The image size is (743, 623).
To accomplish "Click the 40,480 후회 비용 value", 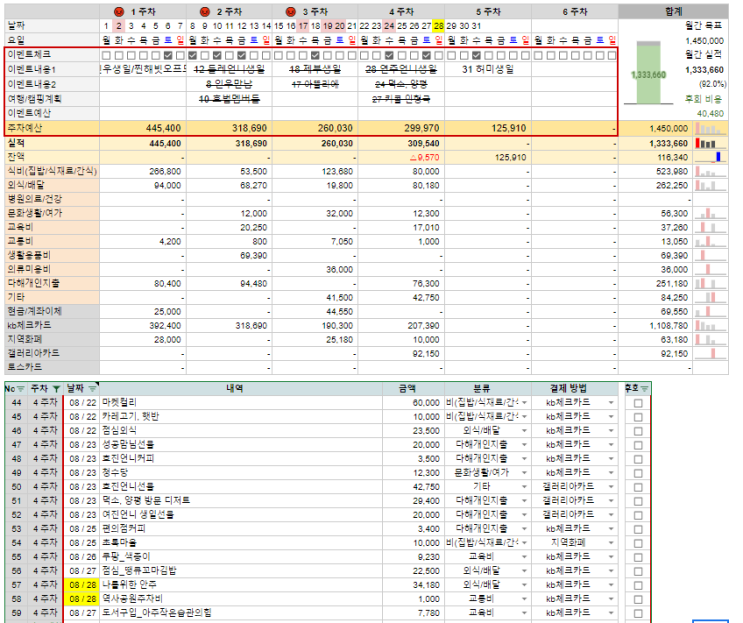I will click(710, 114).
